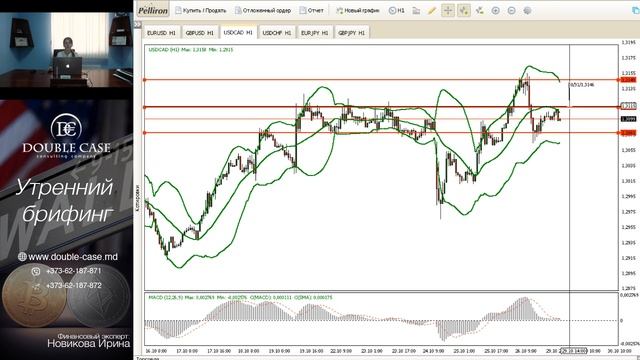This screenshot has height=360, width=640.
Task: Switch to the EURJPY H1 tab
Action: click(x=315, y=33)
